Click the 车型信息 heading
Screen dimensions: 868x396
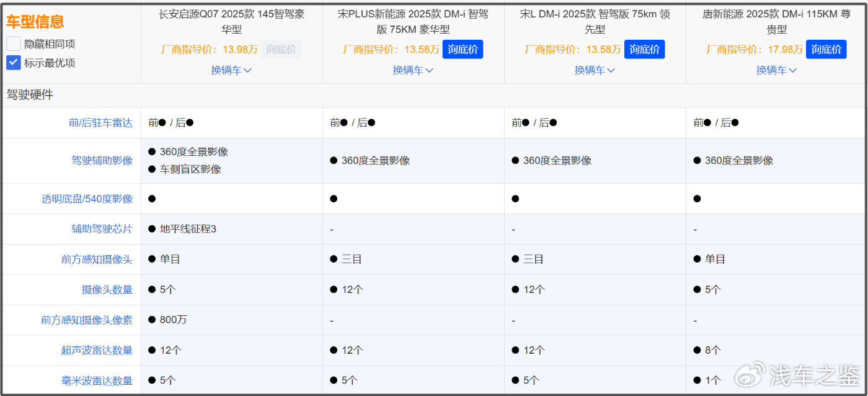(x=35, y=22)
